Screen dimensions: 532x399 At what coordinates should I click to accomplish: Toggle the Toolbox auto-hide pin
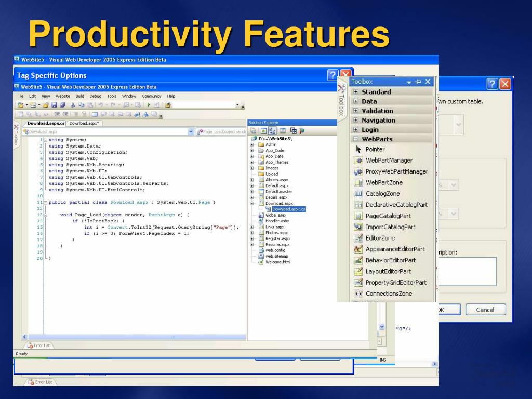tap(418, 82)
